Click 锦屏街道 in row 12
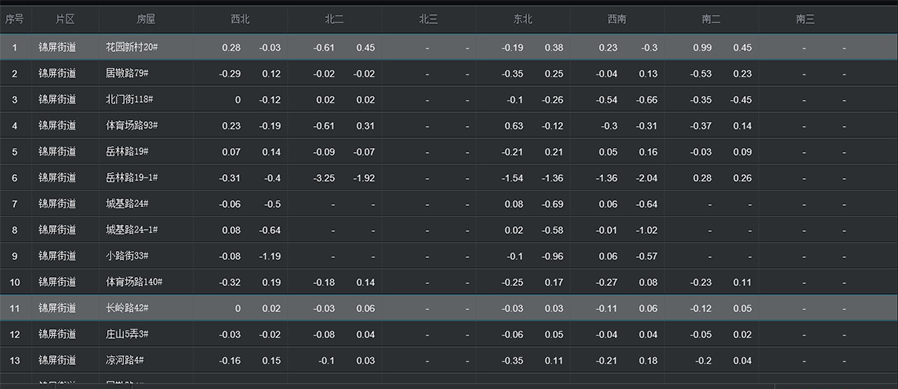 pyautogui.click(x=57, y=334)
